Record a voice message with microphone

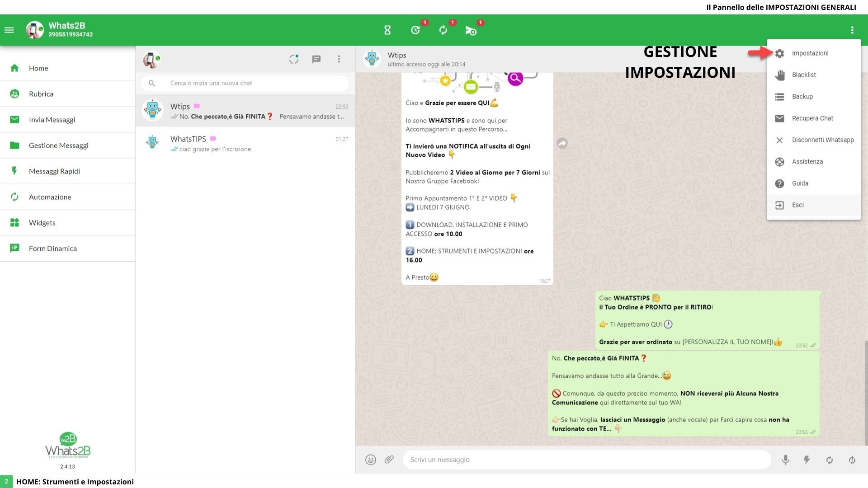(x=786, y=460)
